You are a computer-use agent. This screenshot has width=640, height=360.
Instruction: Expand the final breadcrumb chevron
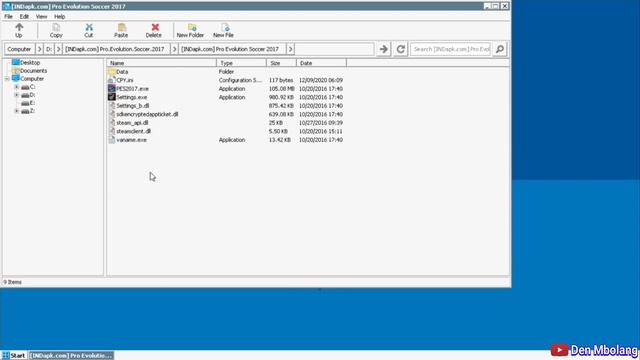click(290, 49)
